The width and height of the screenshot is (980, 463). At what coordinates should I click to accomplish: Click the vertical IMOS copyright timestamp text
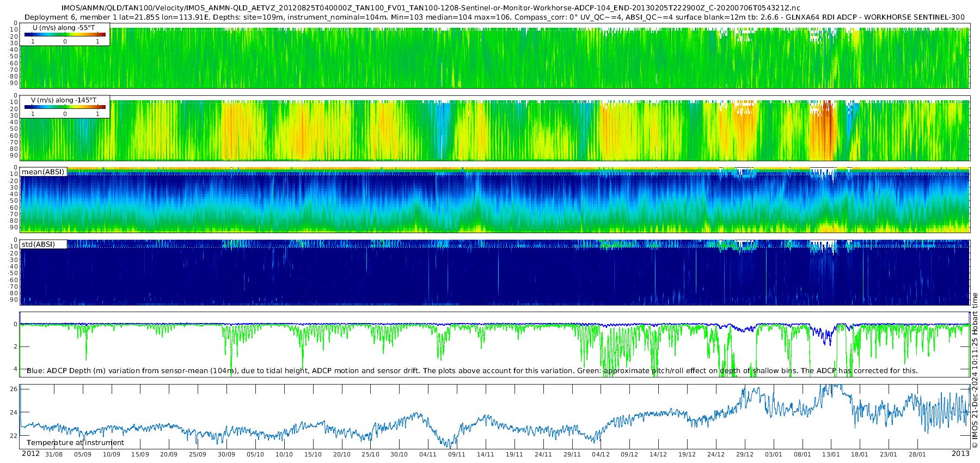click(x=975, y=370)
